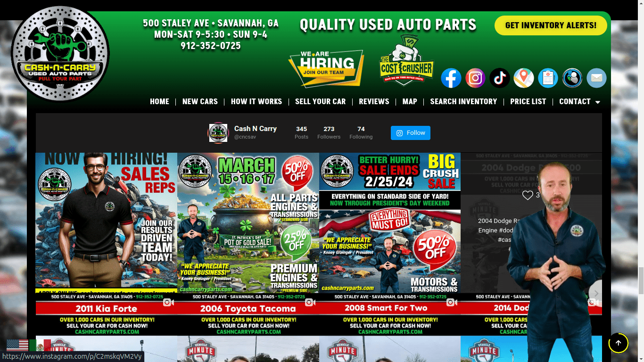644x362 pixels.
Task: Click the 74 Following count
Action: click(x=361, y=133)
